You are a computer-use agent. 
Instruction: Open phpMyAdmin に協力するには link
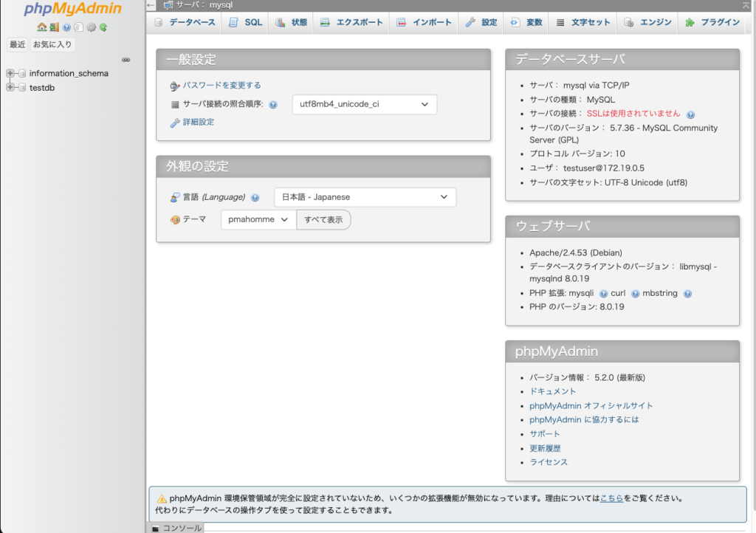tap(584, 420)
